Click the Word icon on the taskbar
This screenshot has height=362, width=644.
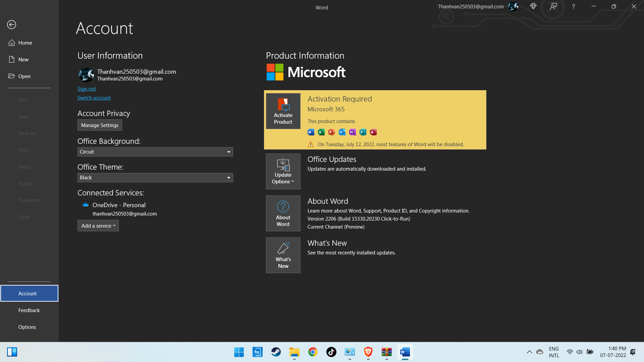click(x=405, y=352)
